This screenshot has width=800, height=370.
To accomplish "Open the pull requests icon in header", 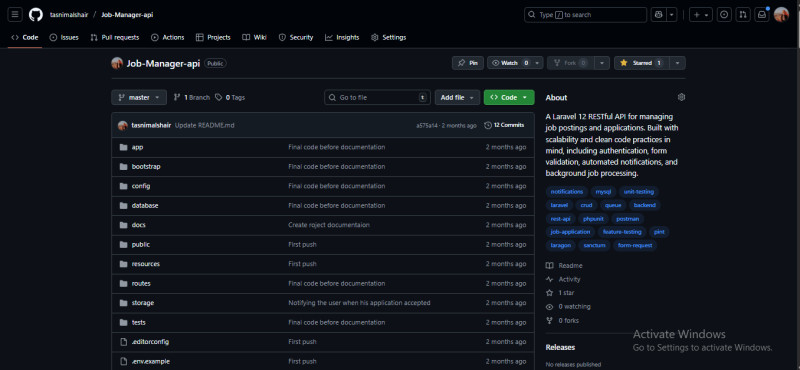I will [743, 15].
